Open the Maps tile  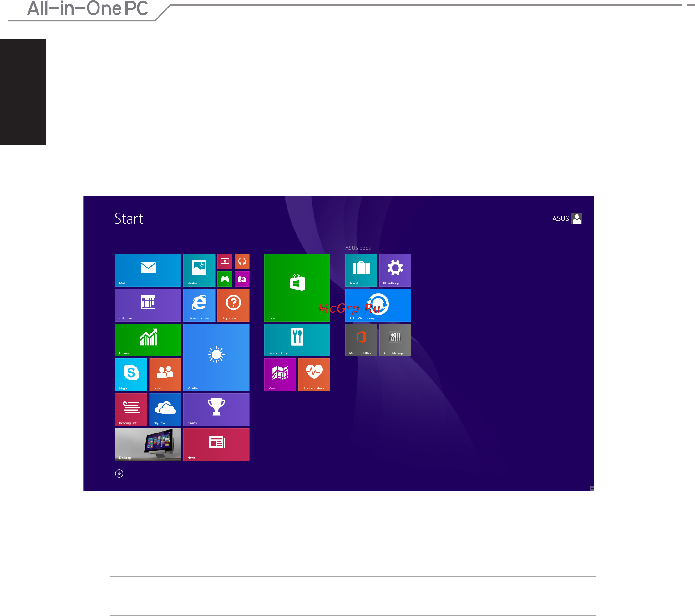(280, 375)
